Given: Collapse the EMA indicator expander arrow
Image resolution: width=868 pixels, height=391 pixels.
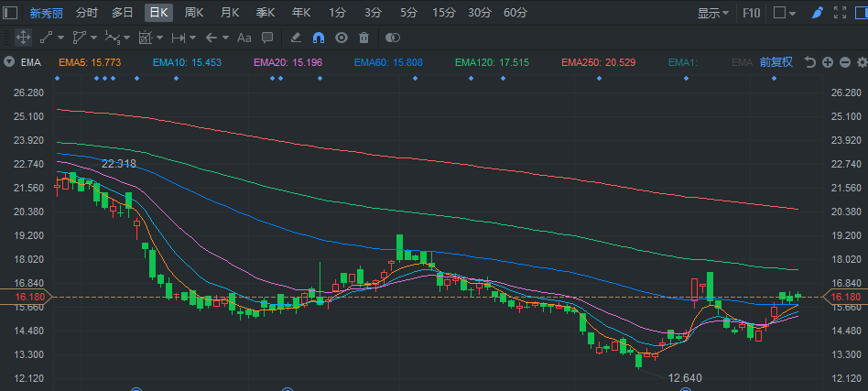Looking at the screenshot, I should pos(9,62).
